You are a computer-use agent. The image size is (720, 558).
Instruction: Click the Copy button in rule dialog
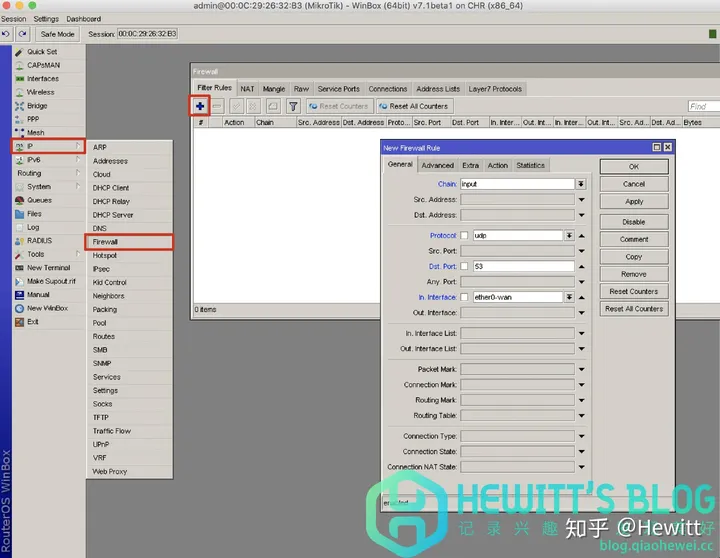(x=634, y=257)
